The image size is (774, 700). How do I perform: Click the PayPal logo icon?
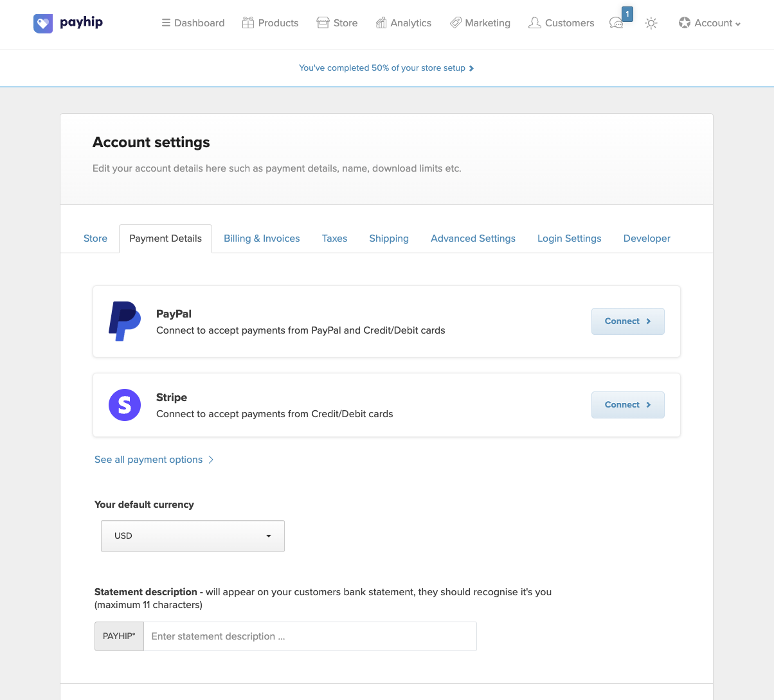(125, 321)
